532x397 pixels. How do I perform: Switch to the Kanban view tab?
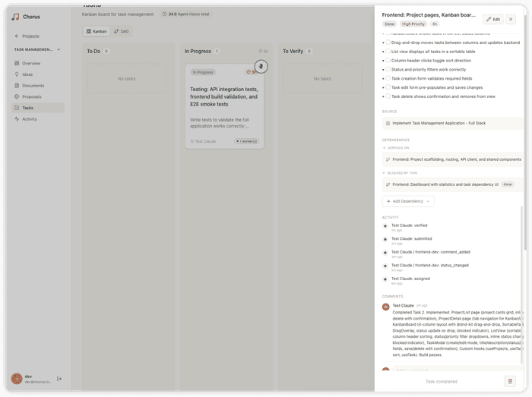[x=97, y=31]
